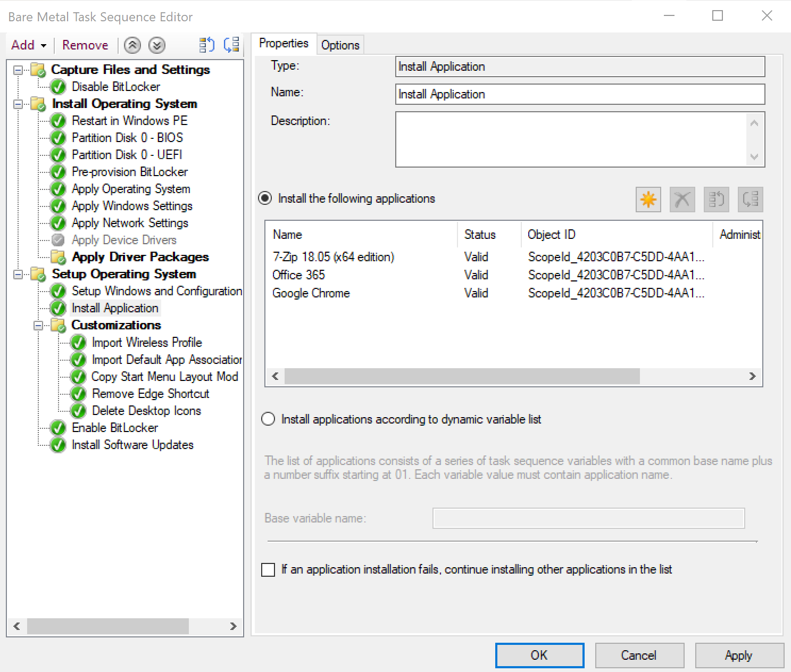This screenshot has width=791, height=672.
Task: Open the Add dropdown menu
Action: click(x=29, y=45)
